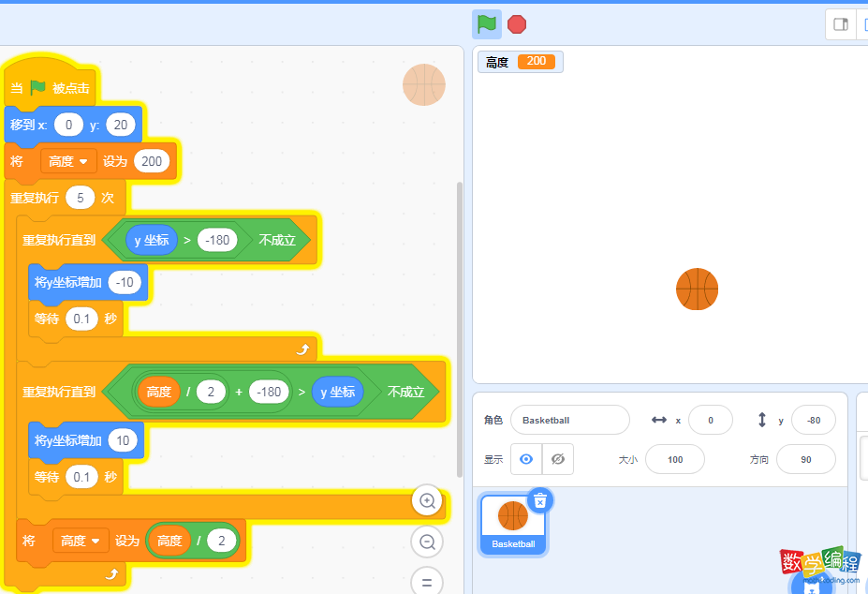Reset workspace zoom with equals button

coord(427,581)
